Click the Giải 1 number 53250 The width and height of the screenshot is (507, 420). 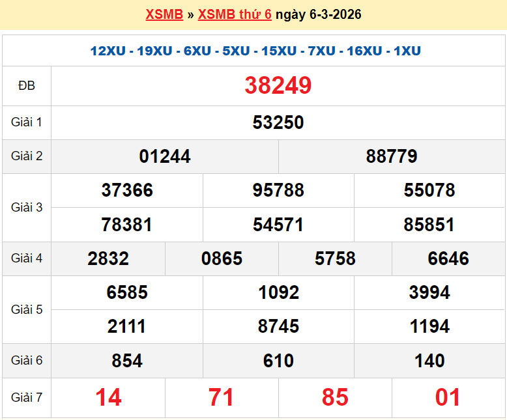tap(278, 122)
